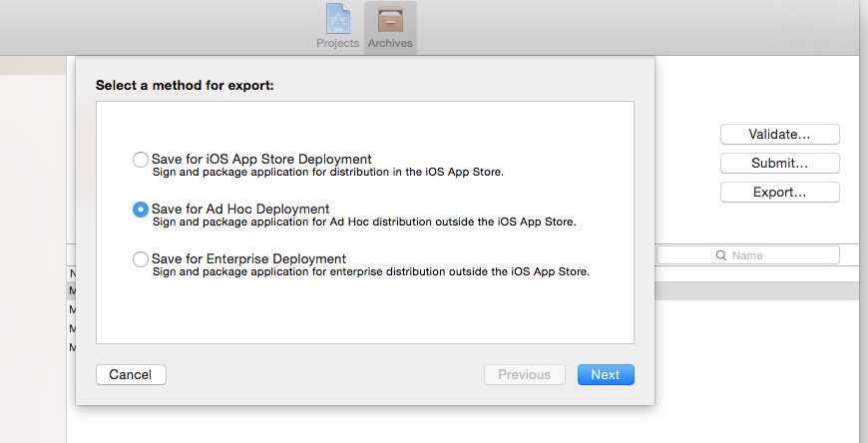Click the Validate... button
The image size is (868, 443).
point(779,134)
